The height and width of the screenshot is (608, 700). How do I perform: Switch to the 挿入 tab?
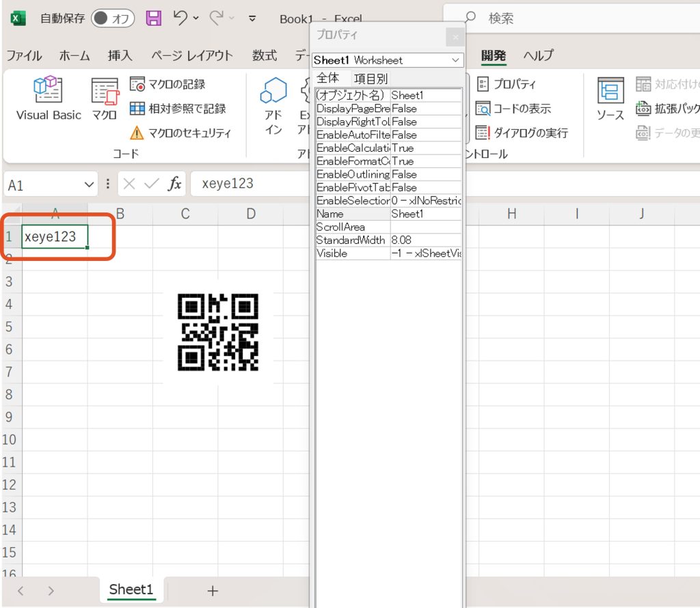pyautogui.click(x=120, y=56)
